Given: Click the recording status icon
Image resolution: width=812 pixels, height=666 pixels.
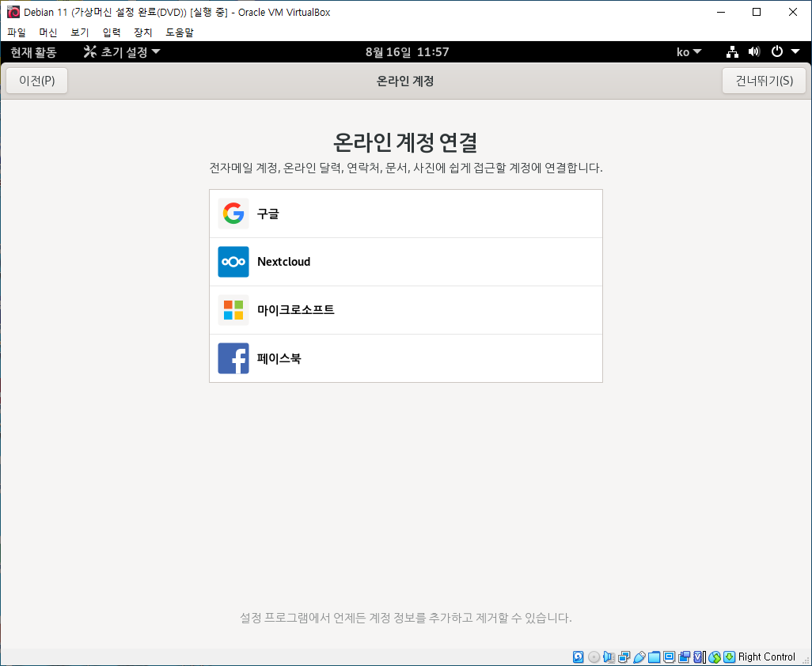Looking at the screenshot, I should 684,657.
